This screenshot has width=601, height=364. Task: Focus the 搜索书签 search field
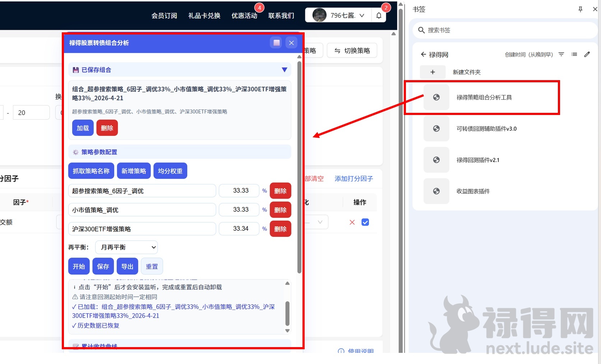(505, 30)
